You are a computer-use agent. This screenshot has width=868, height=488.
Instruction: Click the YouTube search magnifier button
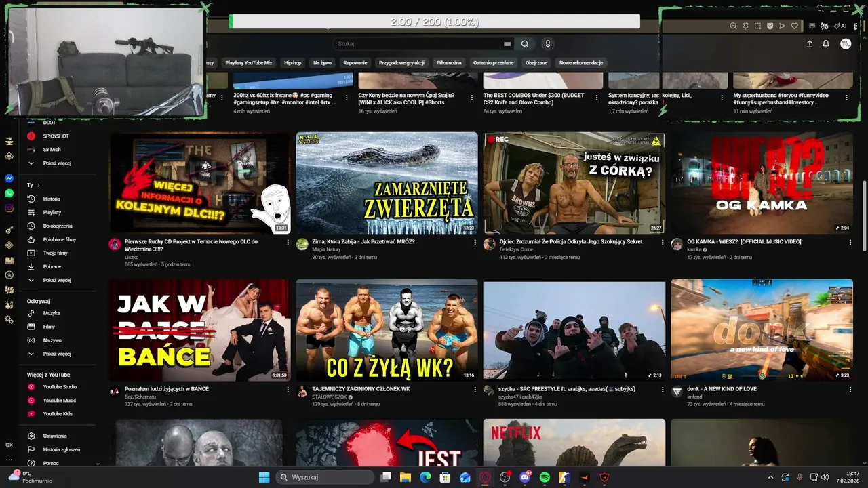(x=525, y=44)
